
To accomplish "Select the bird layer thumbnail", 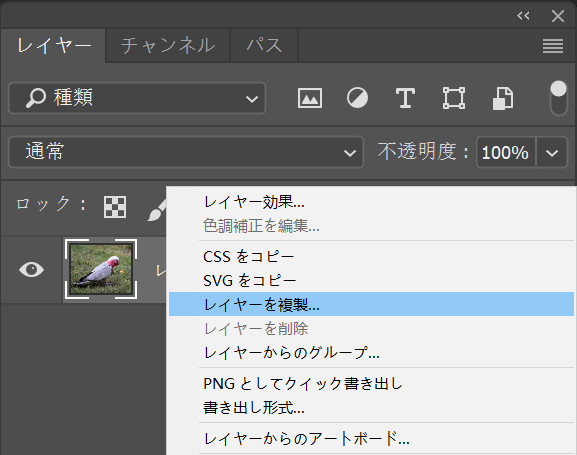I will pos(101,269).
